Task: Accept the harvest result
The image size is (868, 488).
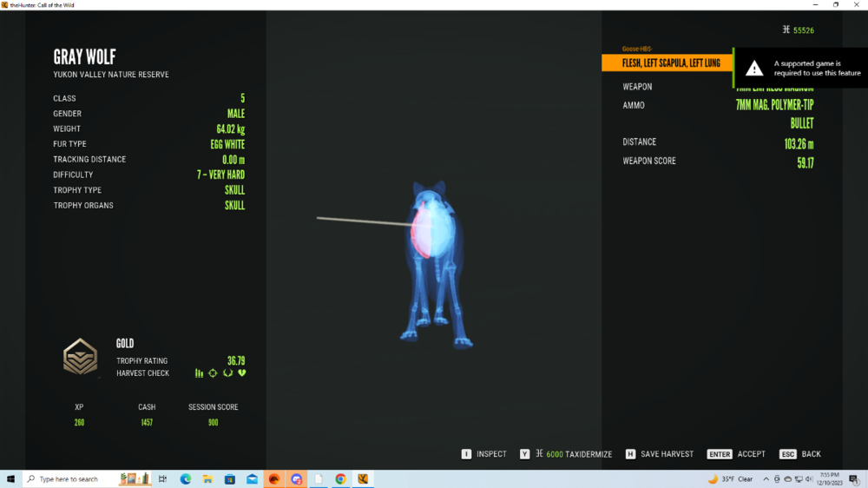Action: (737, 454)
